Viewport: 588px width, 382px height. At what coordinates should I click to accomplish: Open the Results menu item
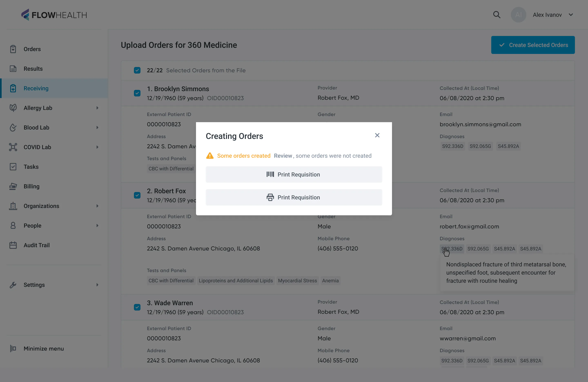tap(54, 69)
